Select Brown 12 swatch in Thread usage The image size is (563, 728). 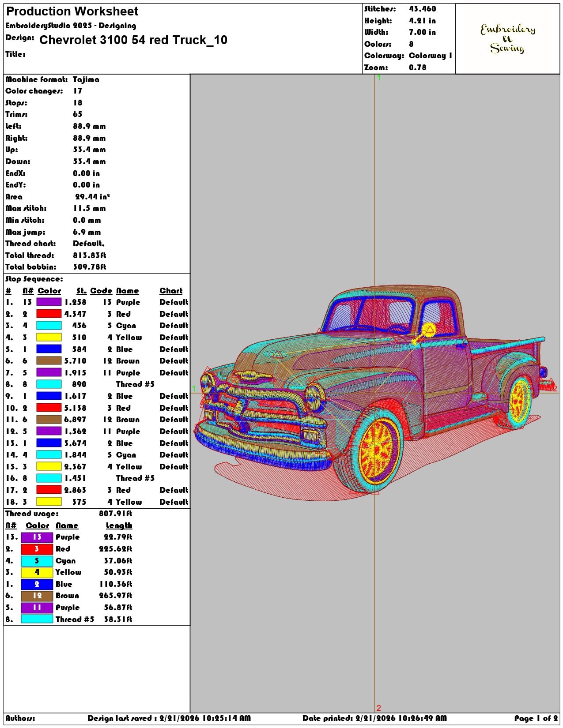(37, 596)
